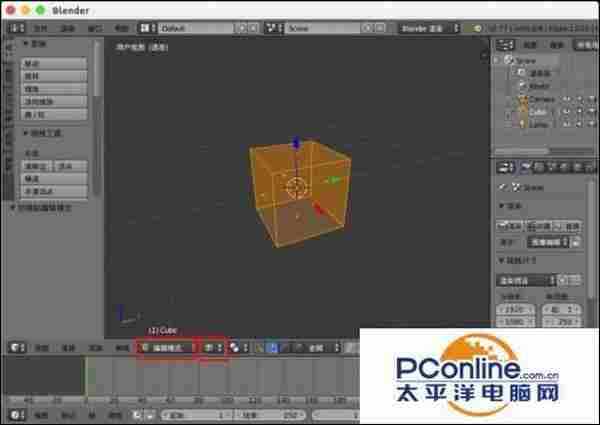Image resolution: width=600 pixels, height=425 pixels.
Task: Click the 音频 button in Properties
Action: [569, 226]
